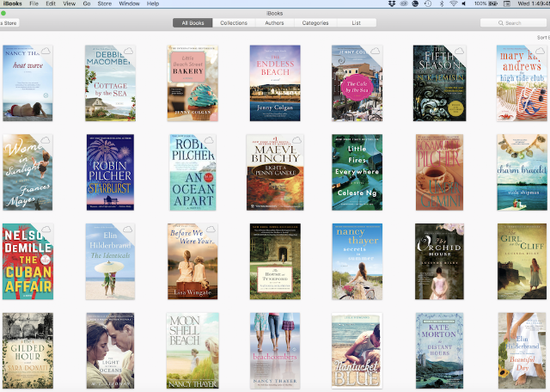Click the Bluetooth status icon
This screenshot has width=550, height=392.
pos(442,3)
